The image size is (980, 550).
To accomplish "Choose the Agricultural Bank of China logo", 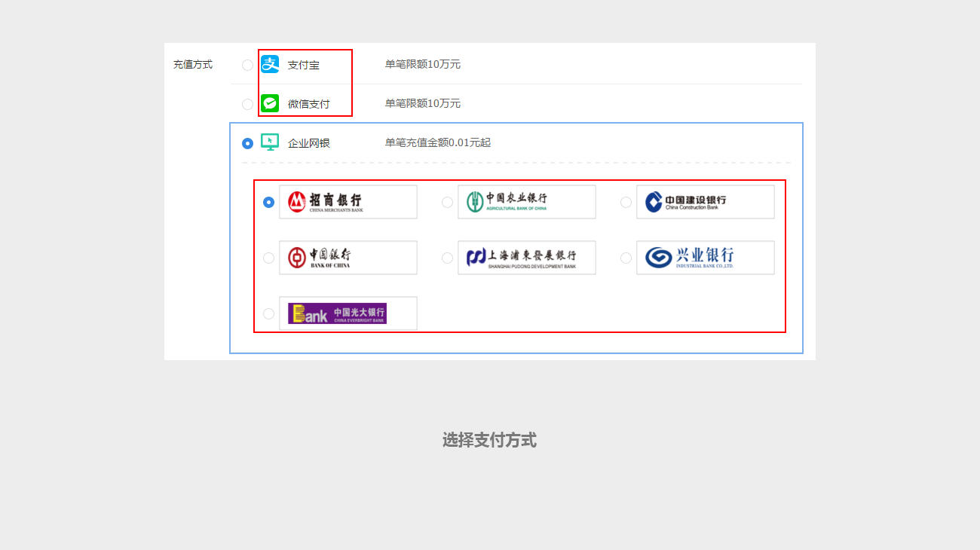I will [526, 202].
